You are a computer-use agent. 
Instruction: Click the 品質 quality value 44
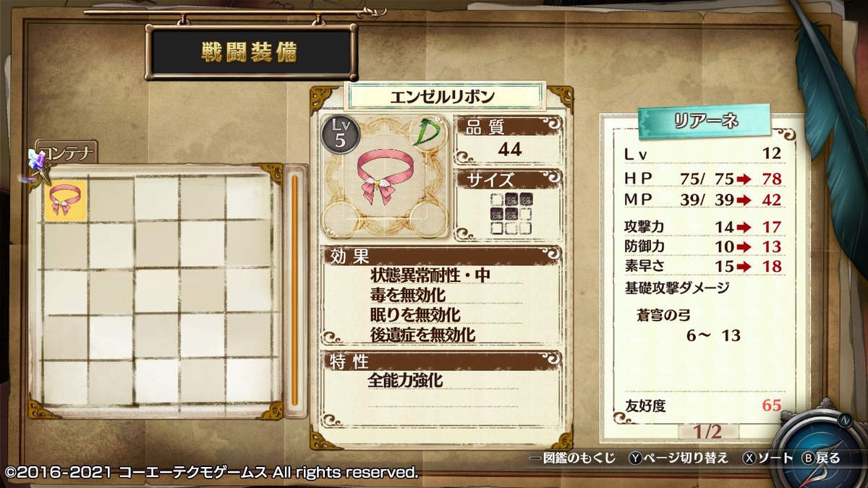509,149
